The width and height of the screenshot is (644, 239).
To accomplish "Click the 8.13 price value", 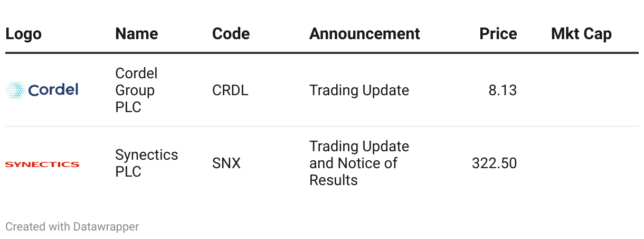I will click(502, 90).
